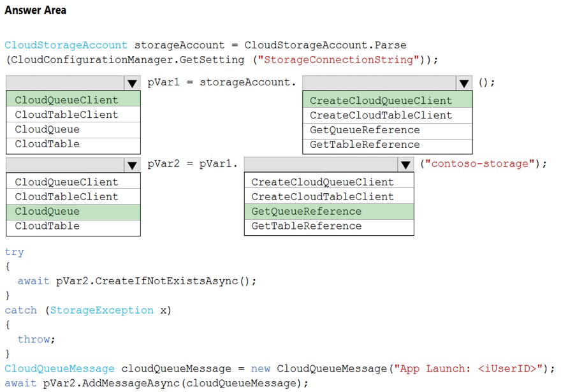
Task: Click the combo box field before pVar1
Action: coord(73,83)
